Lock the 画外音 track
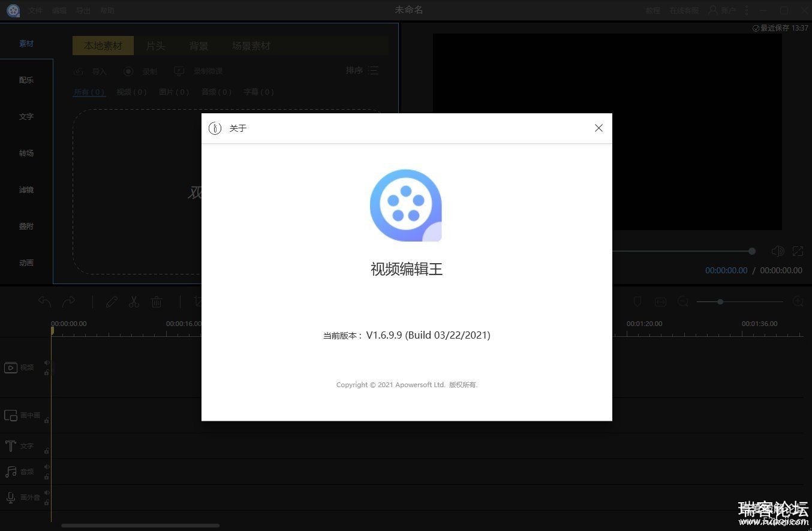This screenshot has width=812, height=531. click(47, 502)
